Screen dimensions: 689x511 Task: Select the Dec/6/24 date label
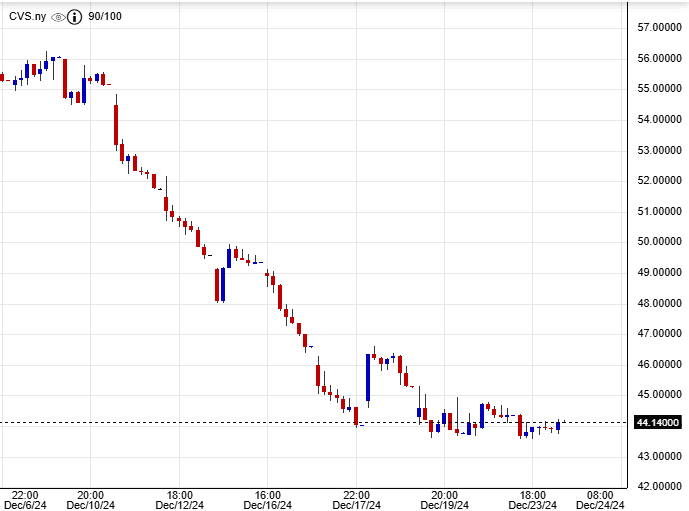point(25,505)
